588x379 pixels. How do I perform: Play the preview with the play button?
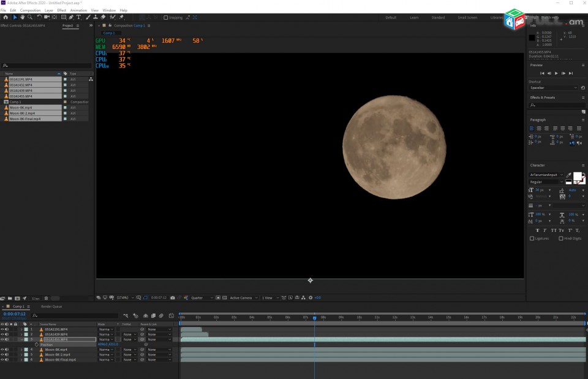(556, 73)
